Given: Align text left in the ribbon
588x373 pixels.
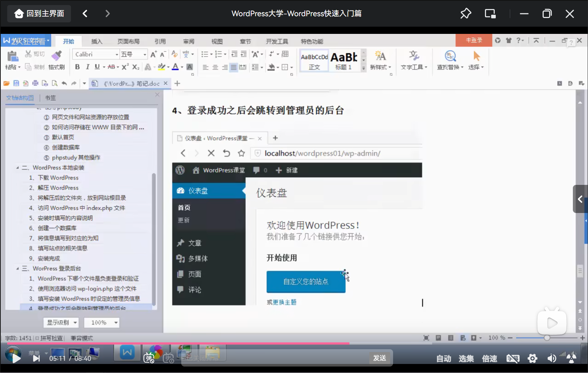Looking at the screenshot, I should (205, 67).
